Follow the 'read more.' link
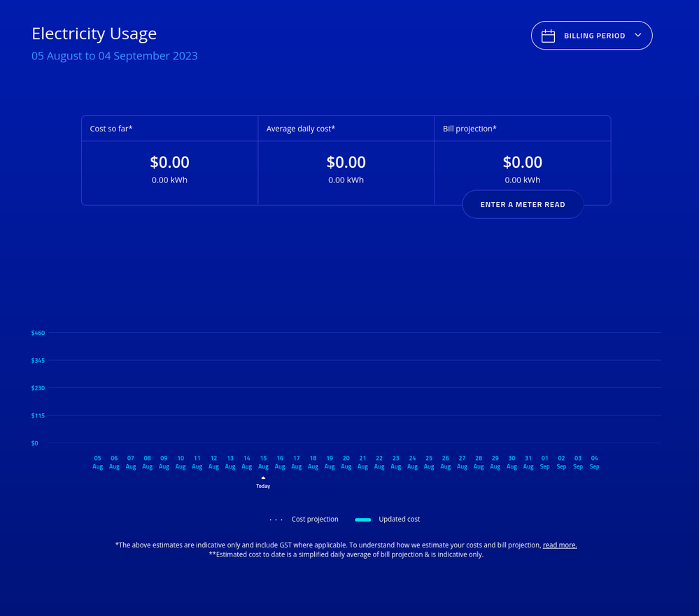Viewport: 699px width, 616px height. [560, 545]
